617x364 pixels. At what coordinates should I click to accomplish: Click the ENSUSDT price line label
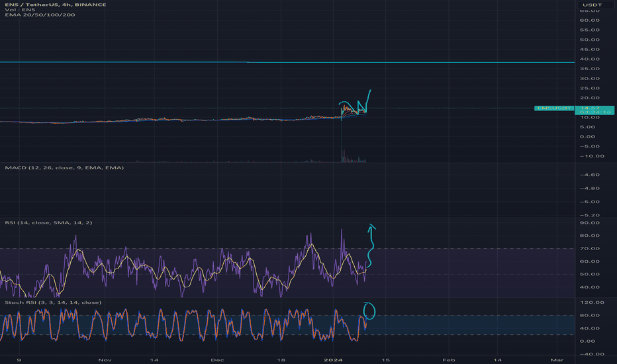tap(554, 109)
